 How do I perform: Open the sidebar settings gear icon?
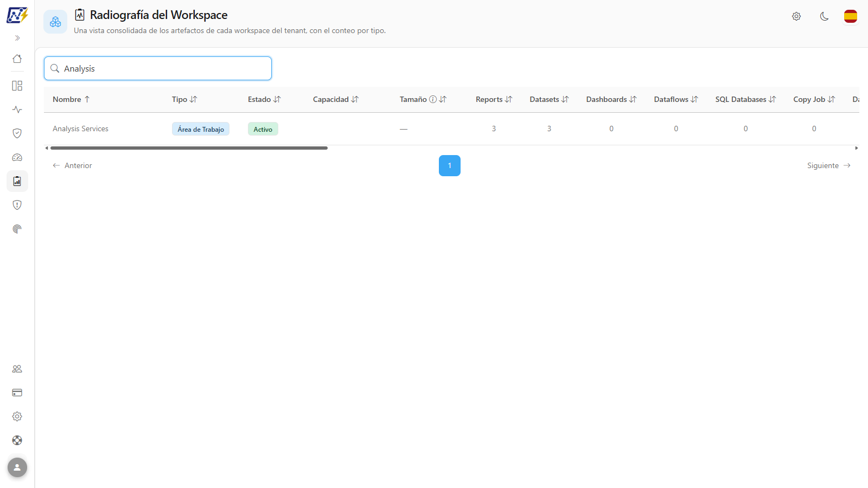tap(17, 416)
